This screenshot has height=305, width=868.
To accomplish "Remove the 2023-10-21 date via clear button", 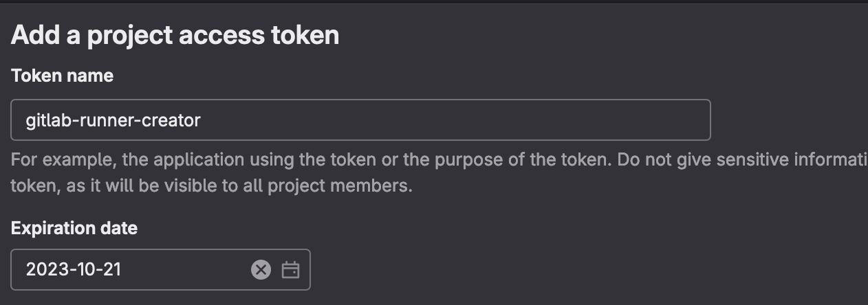I will tap(261, 270).
